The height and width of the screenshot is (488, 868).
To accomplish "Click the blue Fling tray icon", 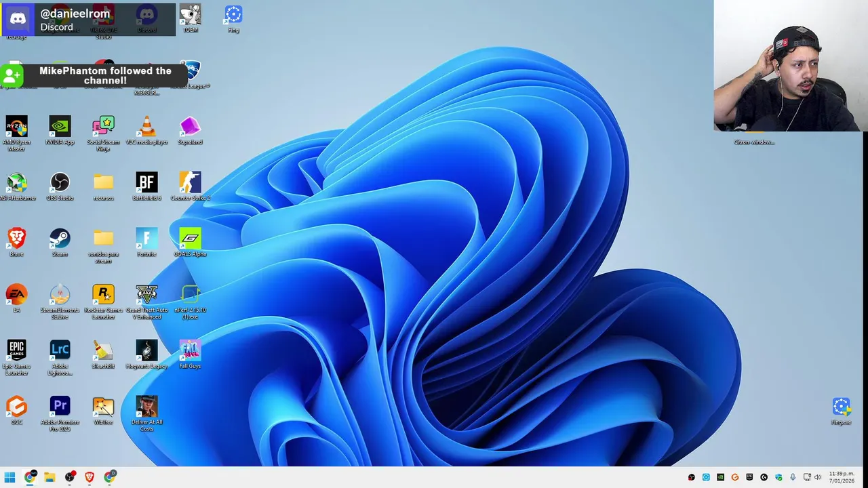I will 706,477.
